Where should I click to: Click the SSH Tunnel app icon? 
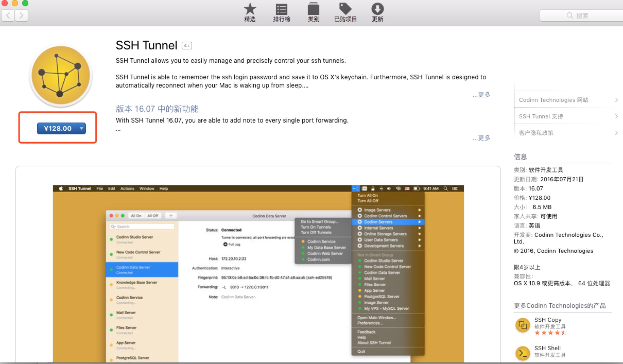click(x=60, y=75)
